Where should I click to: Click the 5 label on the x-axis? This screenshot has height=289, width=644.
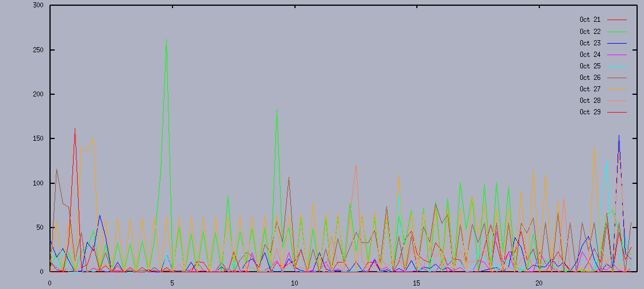click(x=172, y=283)
